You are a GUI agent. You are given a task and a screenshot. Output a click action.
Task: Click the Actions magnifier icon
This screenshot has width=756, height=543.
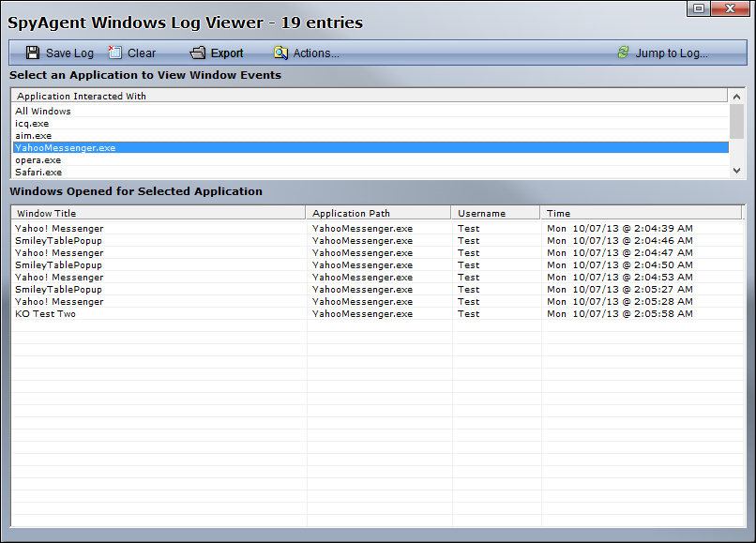pyautogui.click(x=280, y=53)
